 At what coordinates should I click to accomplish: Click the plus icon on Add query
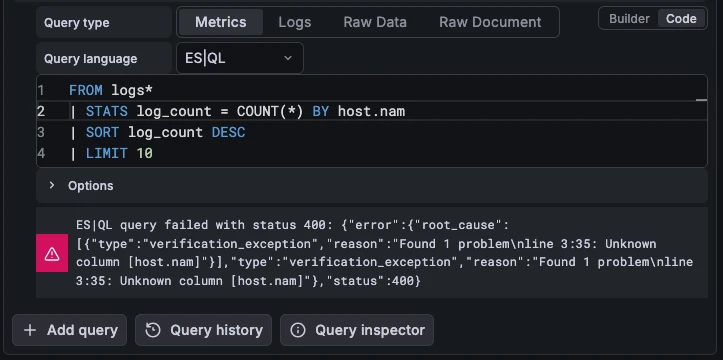[x=30, y=330]
